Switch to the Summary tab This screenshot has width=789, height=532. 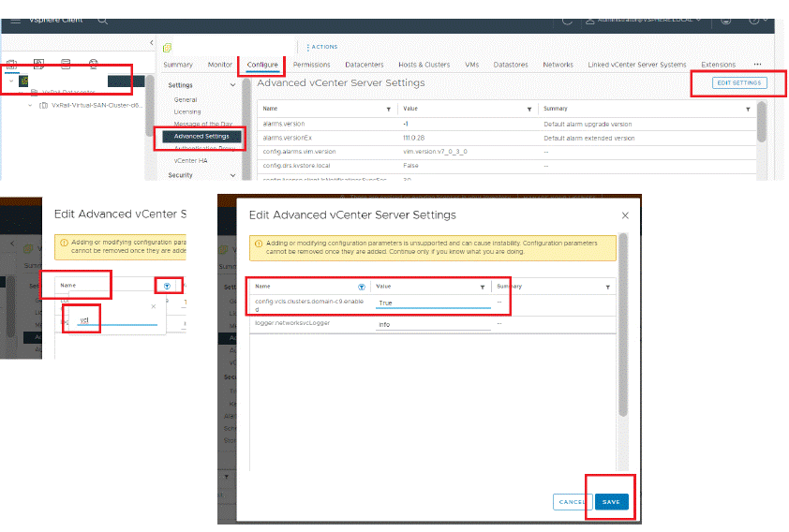(178, 65)
